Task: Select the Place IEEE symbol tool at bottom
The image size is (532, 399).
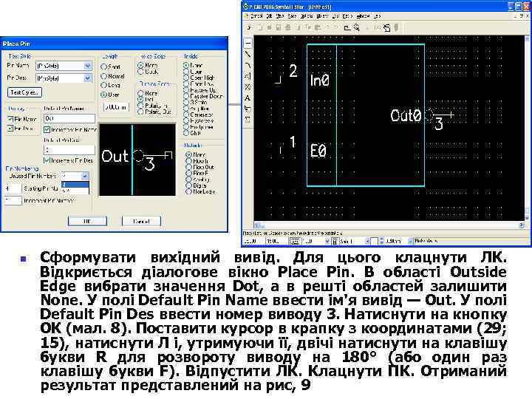Action: click(248, 120)
